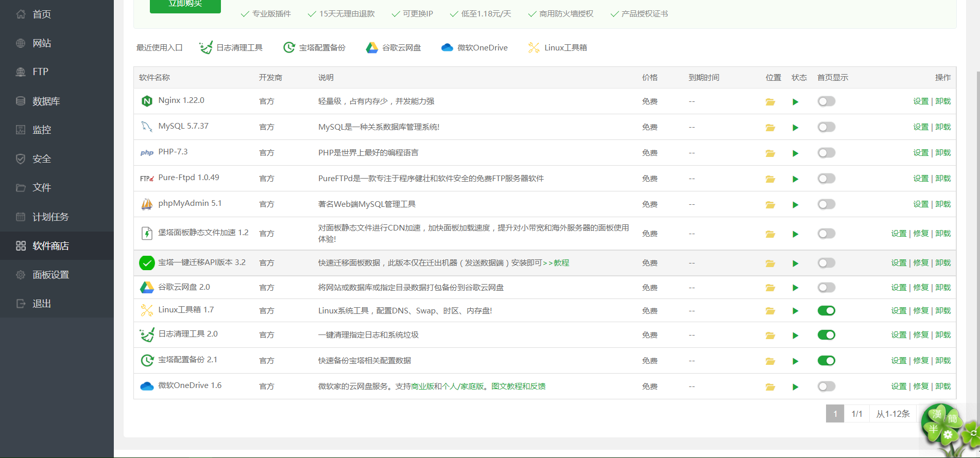Open the MySQL 5.7.37 folder location icon
980x458 pixels.
[770, 128]
